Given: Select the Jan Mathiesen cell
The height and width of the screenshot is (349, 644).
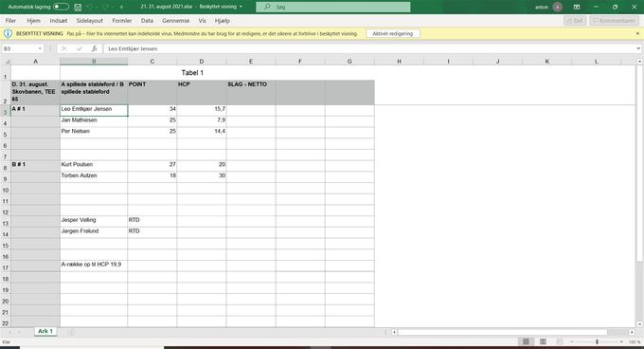Looking at the screenshot, I should coord(94,121).
